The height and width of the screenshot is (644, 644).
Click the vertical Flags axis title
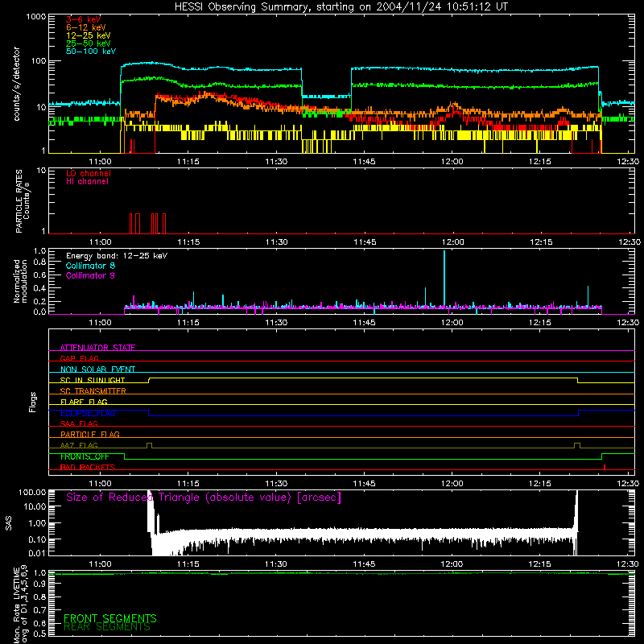pyautogui.click(x=32, y=402)
